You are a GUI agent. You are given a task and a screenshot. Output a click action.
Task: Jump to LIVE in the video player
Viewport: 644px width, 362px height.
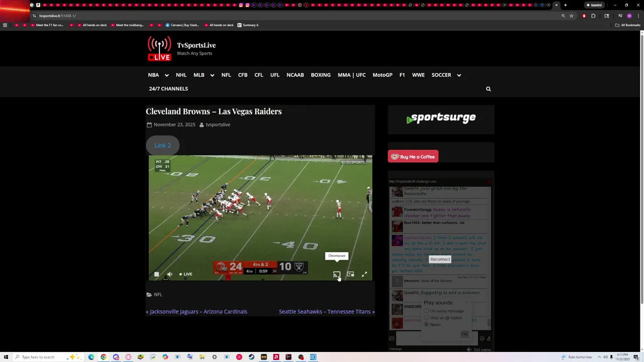186,274
